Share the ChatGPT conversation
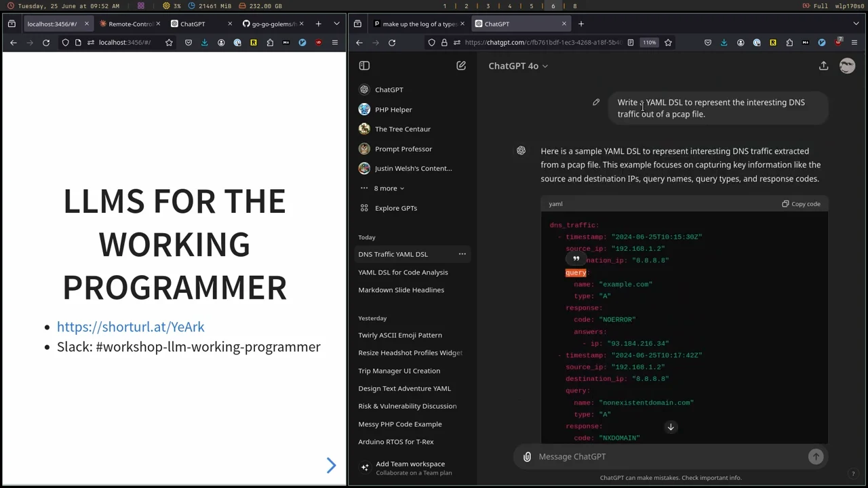868x488 pixels. click(823, 66)
